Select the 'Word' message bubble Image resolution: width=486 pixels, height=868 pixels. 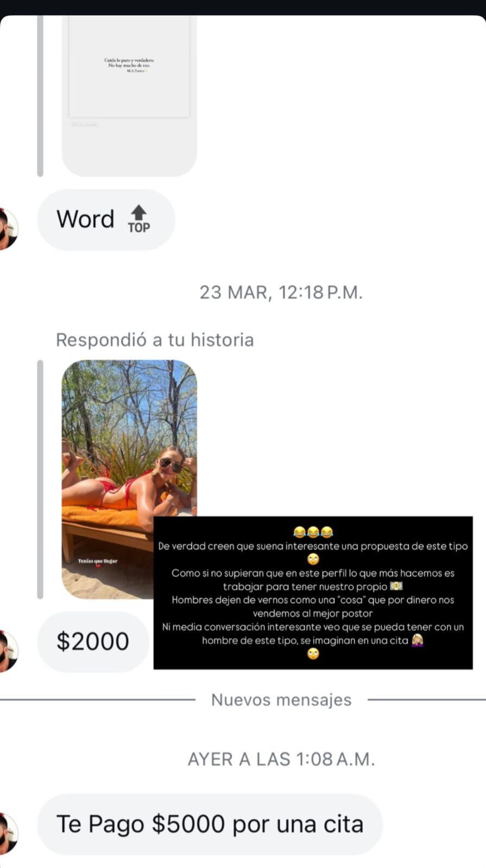point(106,220)
